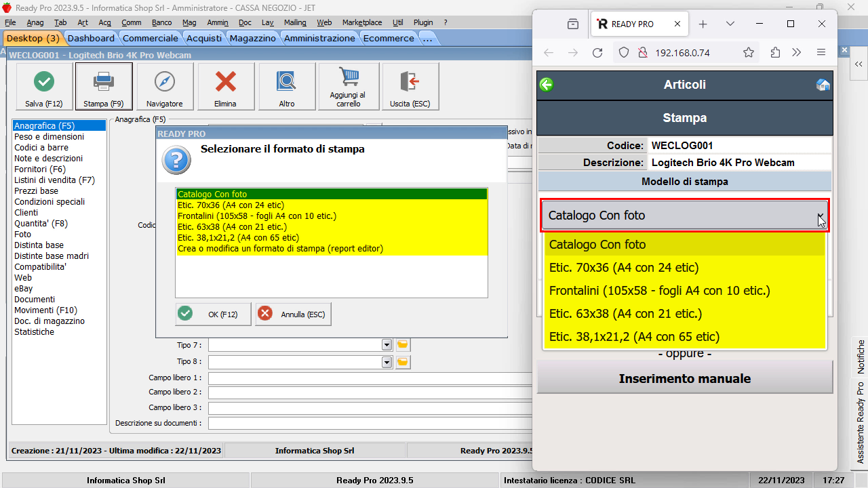The image size is (868, 488).
Task: Click Annulla (ESC) in dialog
Action: 294,314
